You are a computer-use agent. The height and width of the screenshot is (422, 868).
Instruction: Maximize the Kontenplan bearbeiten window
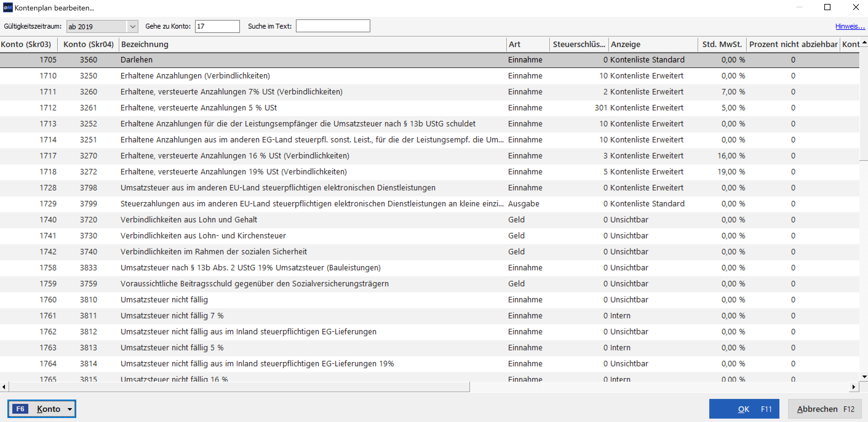tap(827, 7)
